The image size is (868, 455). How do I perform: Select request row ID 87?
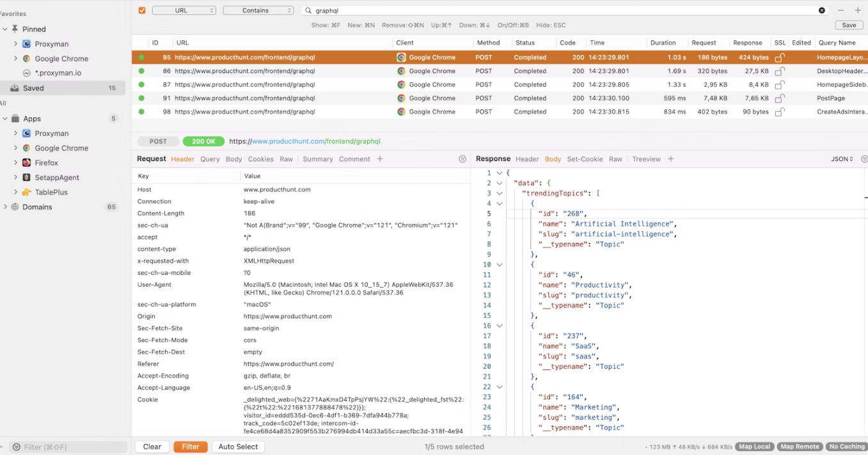click(500, 84)
